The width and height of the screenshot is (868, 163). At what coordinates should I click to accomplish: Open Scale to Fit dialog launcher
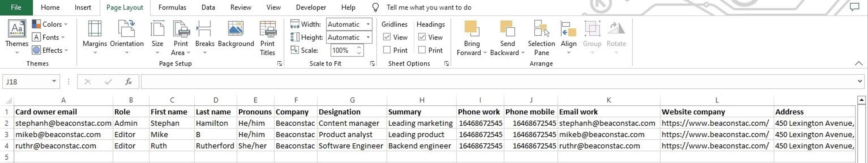372,64
